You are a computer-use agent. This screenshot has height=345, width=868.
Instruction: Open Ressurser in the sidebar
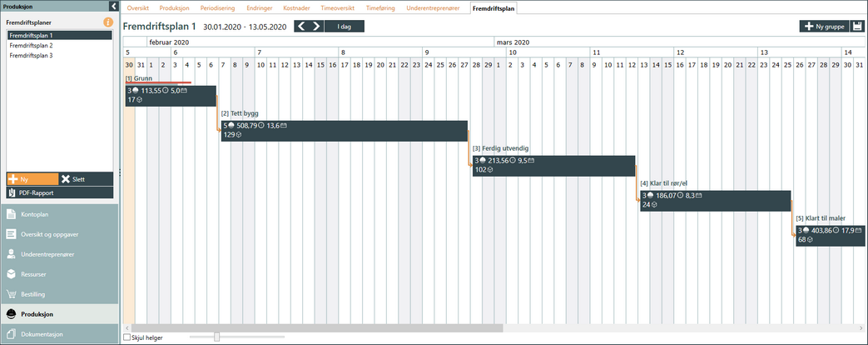click(x=35, y=274)
